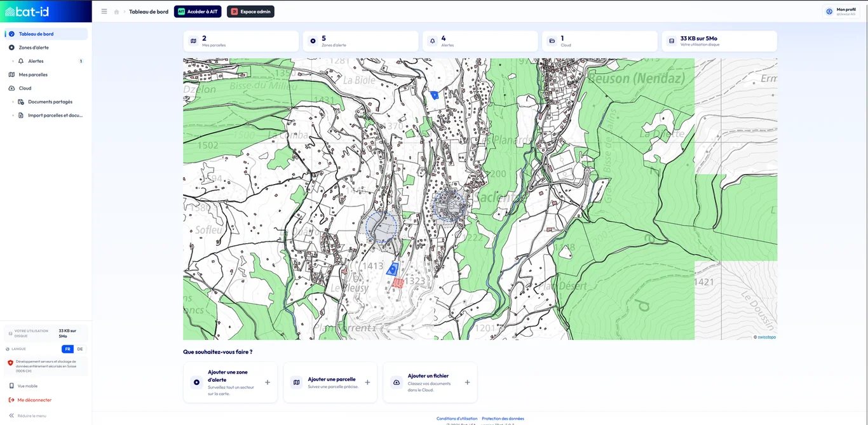Screen dimensions: 868x425
Task: Click the home breadcrumb icon
Action: [116, 11]
